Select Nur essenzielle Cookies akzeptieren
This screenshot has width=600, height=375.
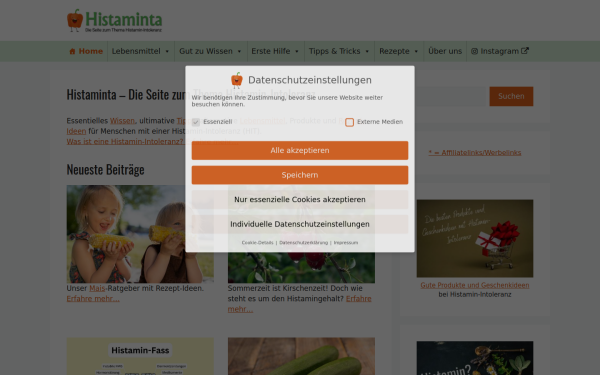[300, 199]
